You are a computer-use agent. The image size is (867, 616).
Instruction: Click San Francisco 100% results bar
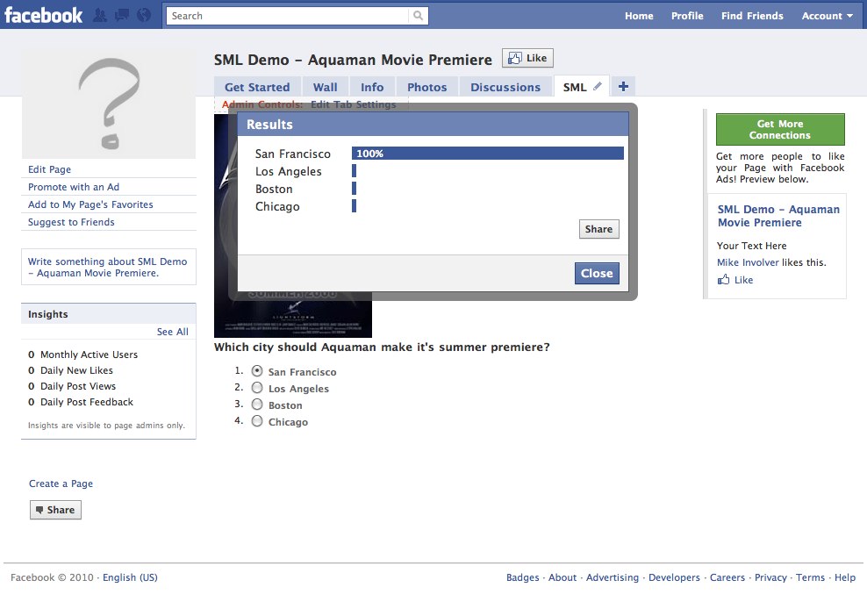pos(488,154)
